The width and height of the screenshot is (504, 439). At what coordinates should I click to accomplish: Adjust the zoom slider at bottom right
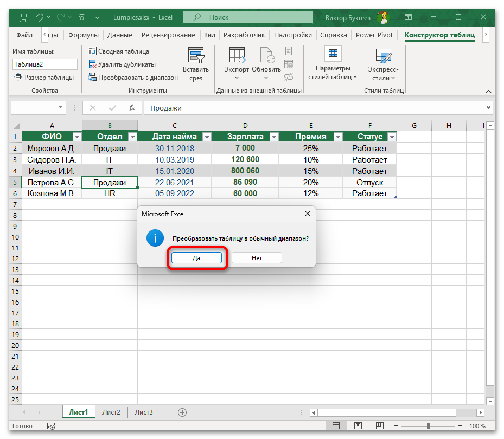pyautogui.click(x=429, y=425)
